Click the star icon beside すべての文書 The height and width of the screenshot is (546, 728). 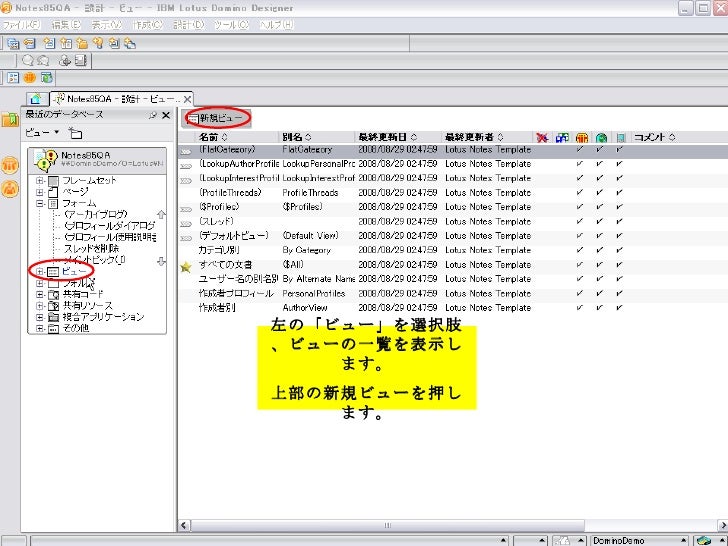tap(186, 267)
